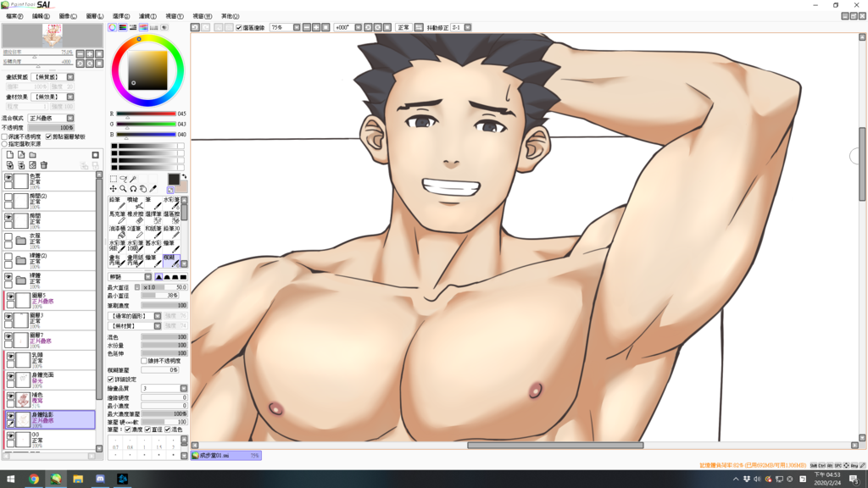Choose the 油漆桶 bucket tool
Screen dimensions: 868x488
pos(117,232)
